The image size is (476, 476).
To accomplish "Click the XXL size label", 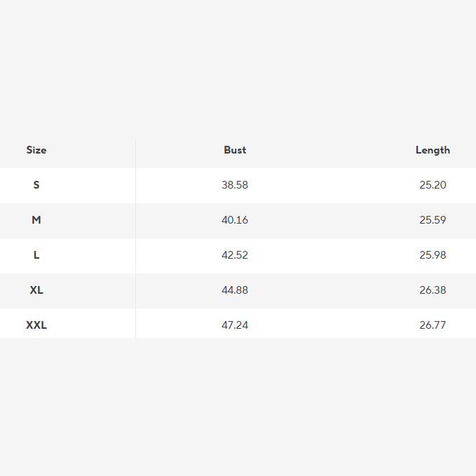I will point(36,325).
